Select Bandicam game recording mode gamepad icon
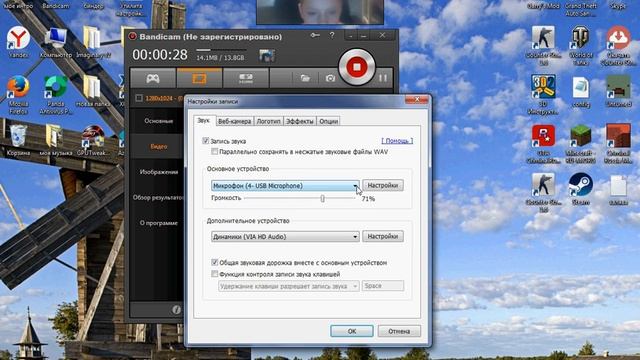This screenshot has height=360, width=640. (153, 78)
